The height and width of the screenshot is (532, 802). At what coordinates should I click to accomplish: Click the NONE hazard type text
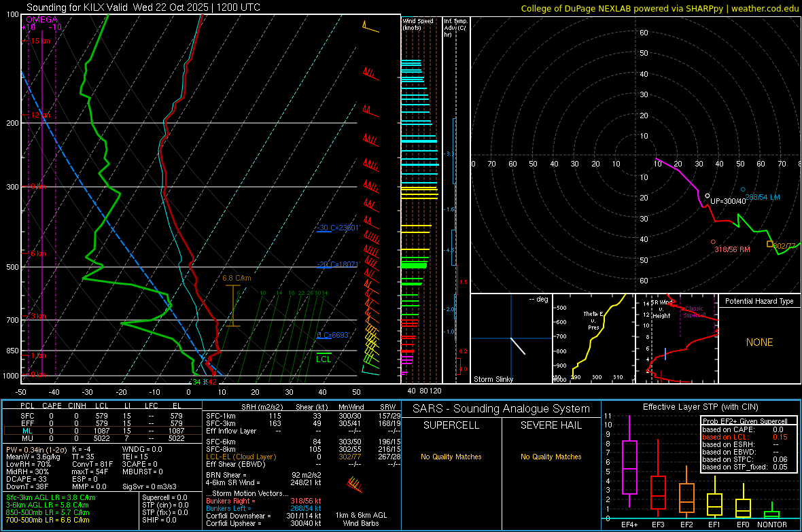click(x=759, y=342)
